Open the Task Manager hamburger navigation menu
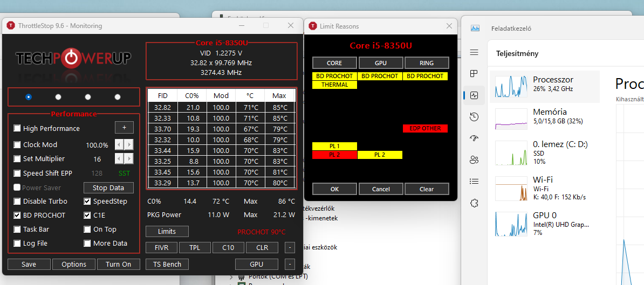The image size is (644, 285). [474, 52]
